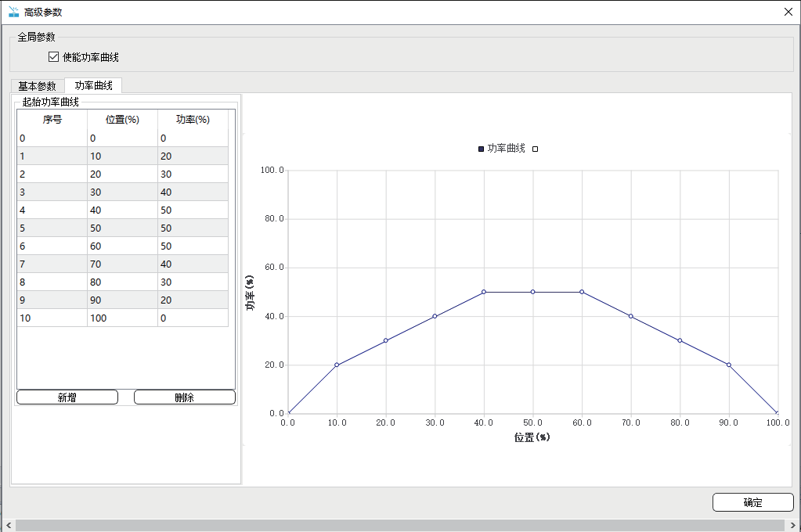Image resolution: width=801 pixels, height=532 pixels.
Task: Select the 功率 cell in row 7
Action: coord(193,264)
